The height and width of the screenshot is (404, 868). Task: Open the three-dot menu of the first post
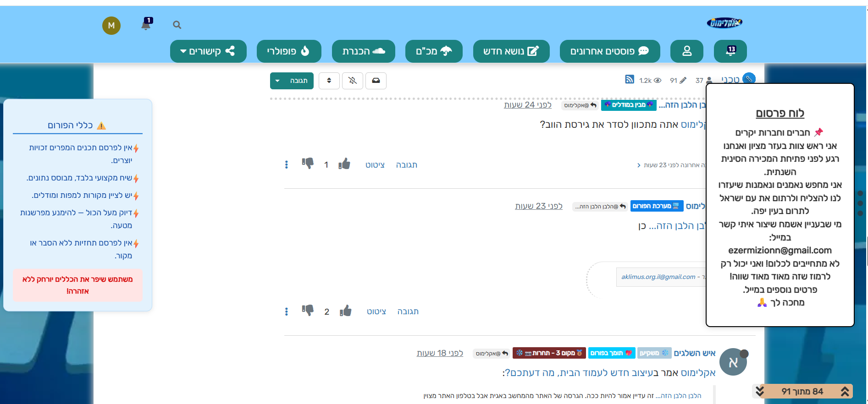click(287, 164)
